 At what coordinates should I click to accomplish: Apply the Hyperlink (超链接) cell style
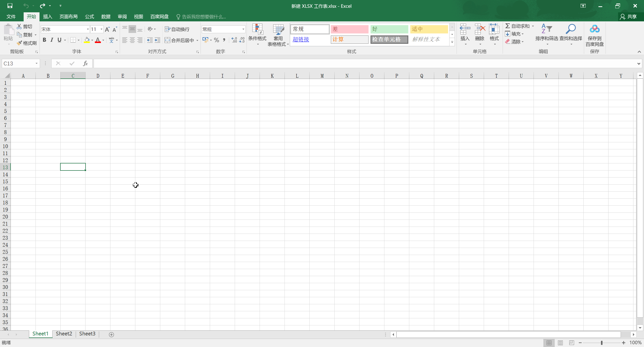(x=310, y=39)
